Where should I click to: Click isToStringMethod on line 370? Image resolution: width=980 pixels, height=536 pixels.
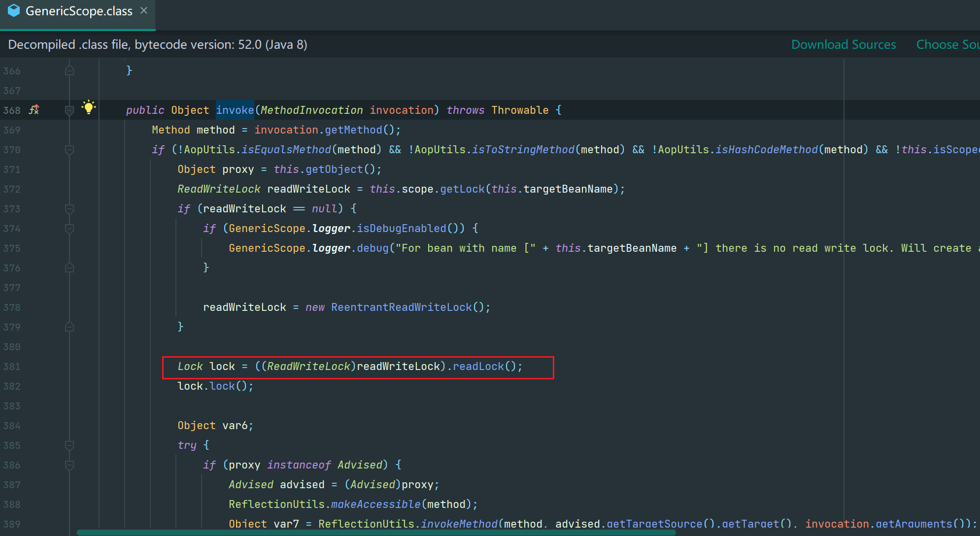point(523,150)
